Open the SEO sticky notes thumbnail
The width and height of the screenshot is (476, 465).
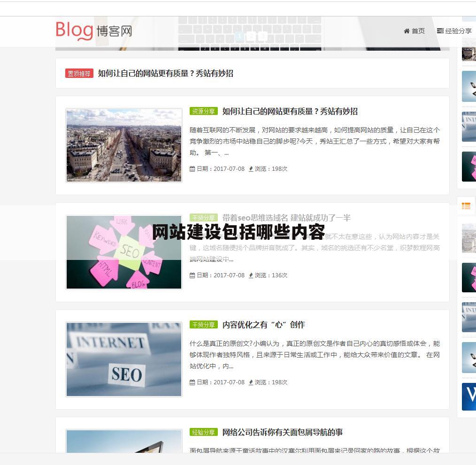[124, 252]
